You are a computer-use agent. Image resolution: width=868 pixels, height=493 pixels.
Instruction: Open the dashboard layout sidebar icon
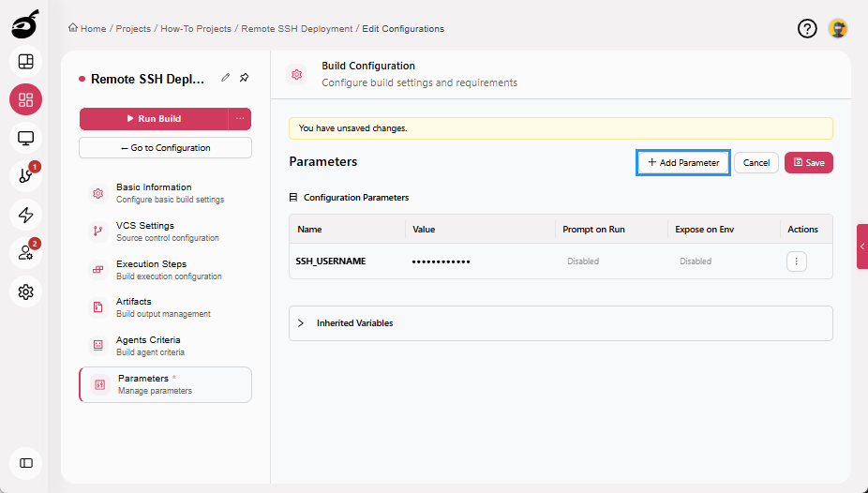(x=25, y=62)
